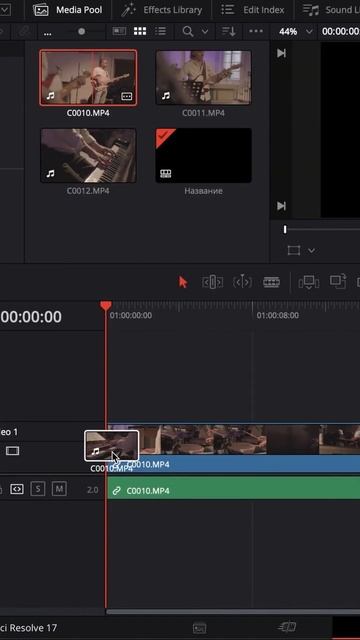Jump to last frame in source viewer
Image resolution: width=360 pixels, height=640 pixels.
[281, 206]
